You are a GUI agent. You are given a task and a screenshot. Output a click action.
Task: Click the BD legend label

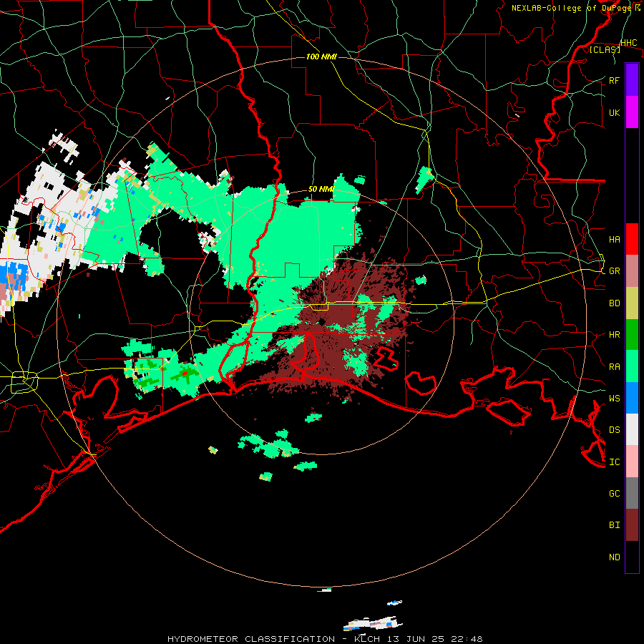click(x=614, y=303)
